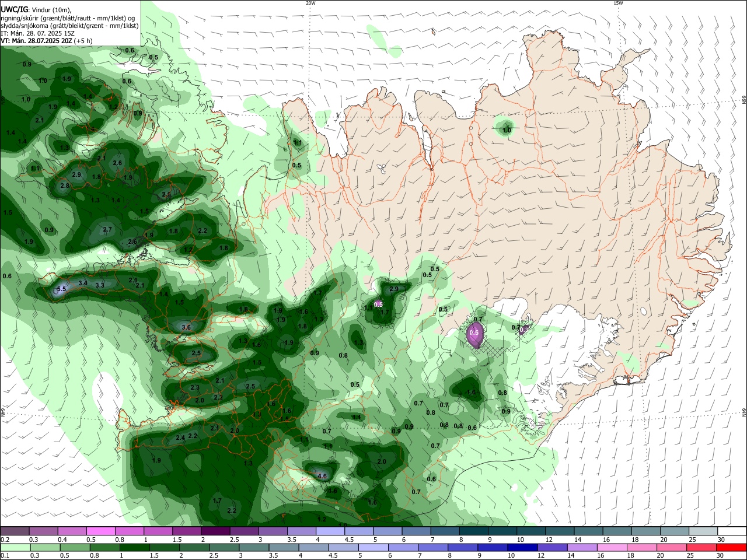Click the dark teal 8 swatch in upper legend row
This screenshot has width=747, height=560.
pyautogui.click(x=473, y=531)
